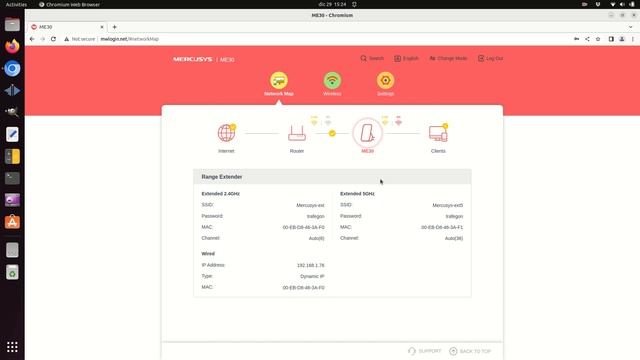Viewport: 640px width, 360px height.
Task: Open the Trash dock icon
Action: pyautogui.click(x=12, y=272)
